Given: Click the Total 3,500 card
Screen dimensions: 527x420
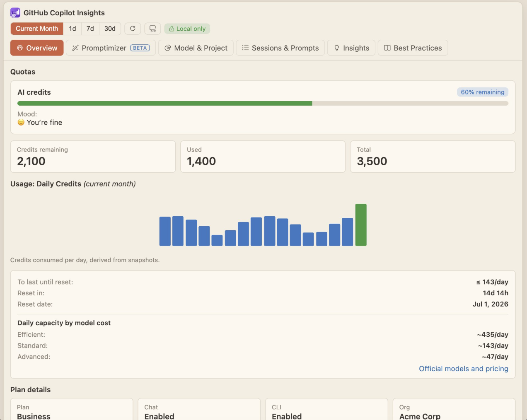Looking at the screenshot, I should pos(433,157).
